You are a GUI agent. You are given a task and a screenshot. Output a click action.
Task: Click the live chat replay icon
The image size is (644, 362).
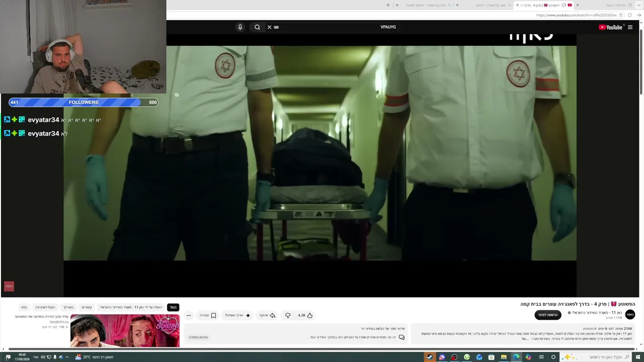[401, 337]
